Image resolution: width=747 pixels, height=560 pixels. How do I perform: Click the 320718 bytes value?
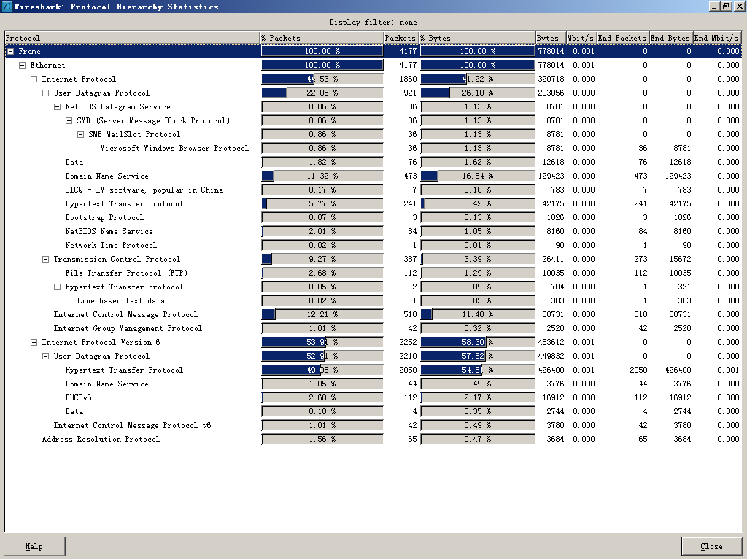[x=551, y=79]
